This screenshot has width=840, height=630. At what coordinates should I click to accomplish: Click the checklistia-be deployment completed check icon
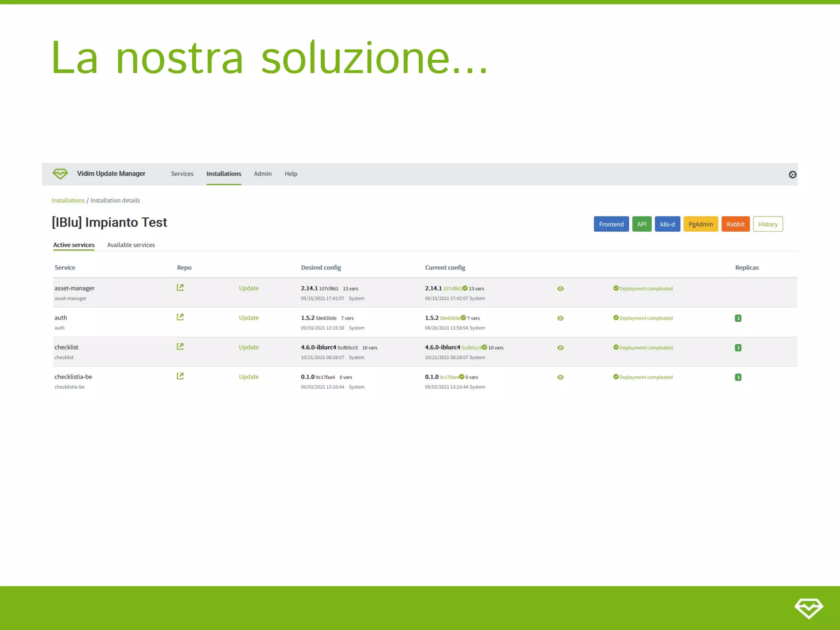click(x=616, y=377)
